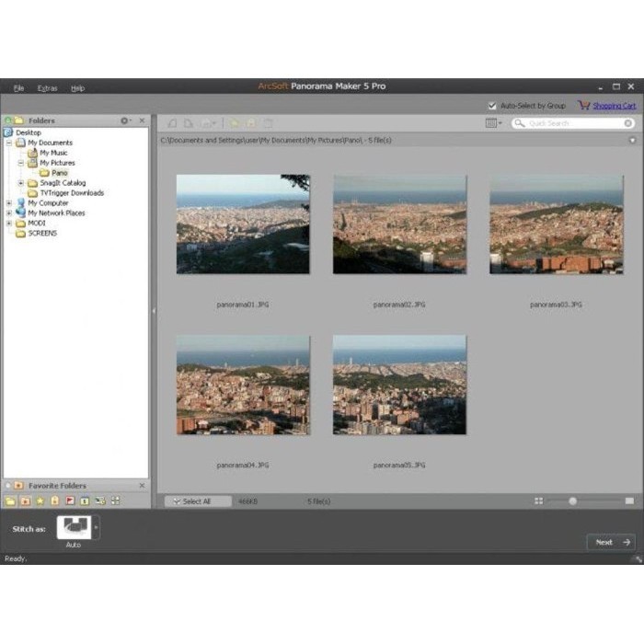Image resolution: width=644 pixels, height=644 pixels.
Task: Click the yellow locked bag favorite icon
Action: pyautogui.click(x=55, y=500)
